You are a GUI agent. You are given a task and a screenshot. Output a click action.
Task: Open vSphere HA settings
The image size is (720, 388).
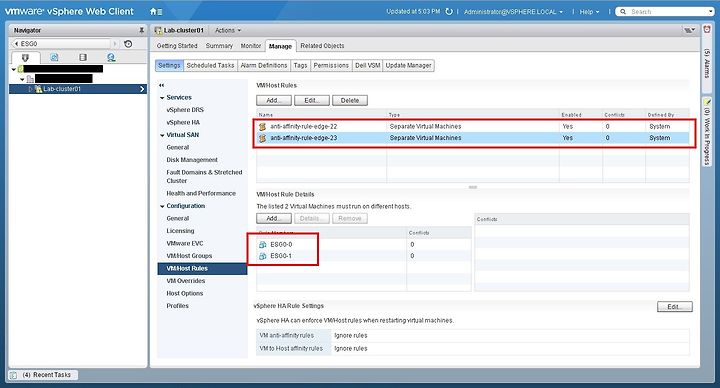[x=183, y=123]
